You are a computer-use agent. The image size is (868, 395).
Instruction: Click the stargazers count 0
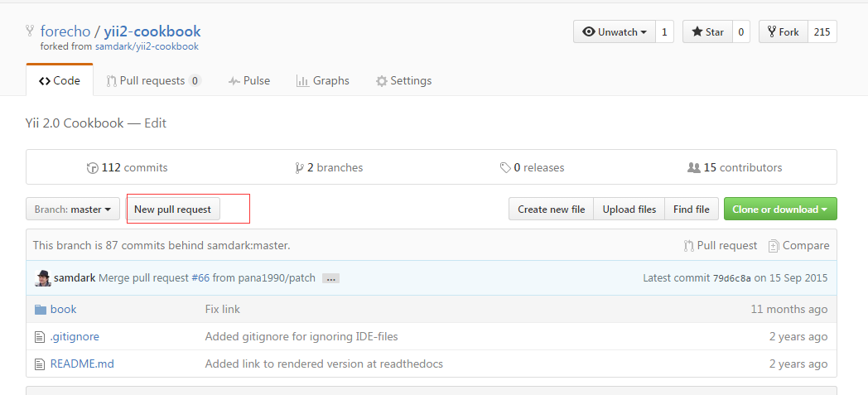pyautogui.click(x=741, y=32)
